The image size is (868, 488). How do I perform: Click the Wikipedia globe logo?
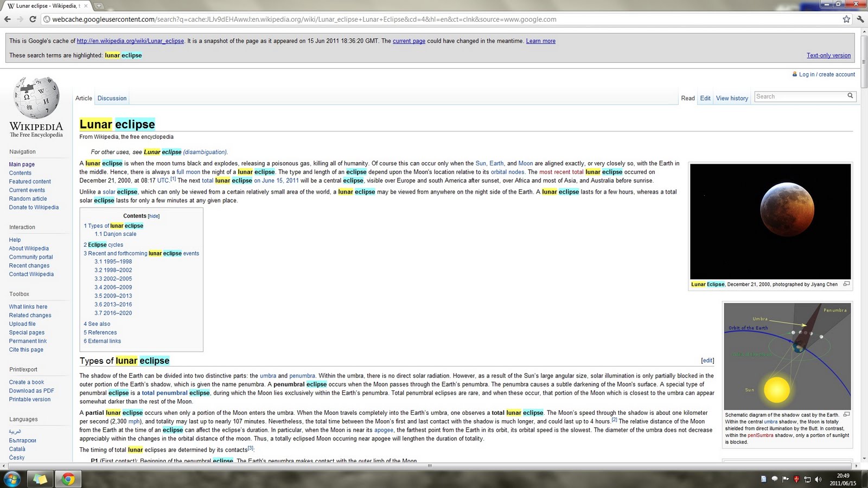pos(36,98)
